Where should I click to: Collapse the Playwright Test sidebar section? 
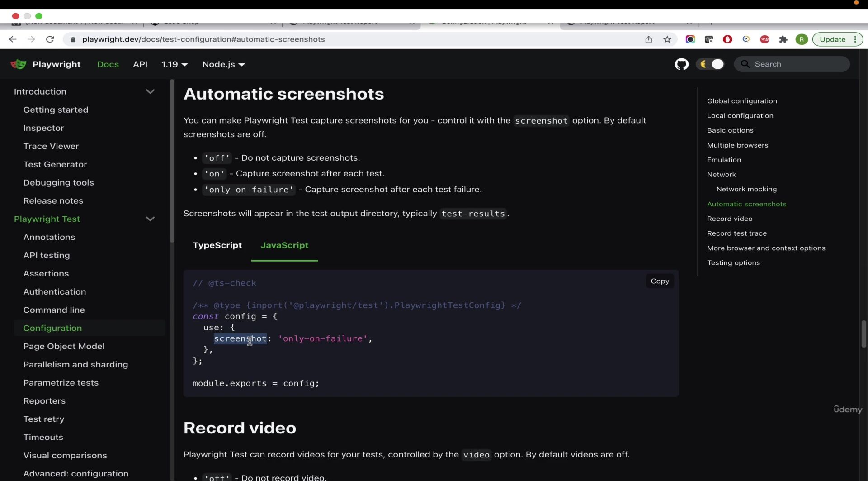pyautogui.click(x=150, y=219)
